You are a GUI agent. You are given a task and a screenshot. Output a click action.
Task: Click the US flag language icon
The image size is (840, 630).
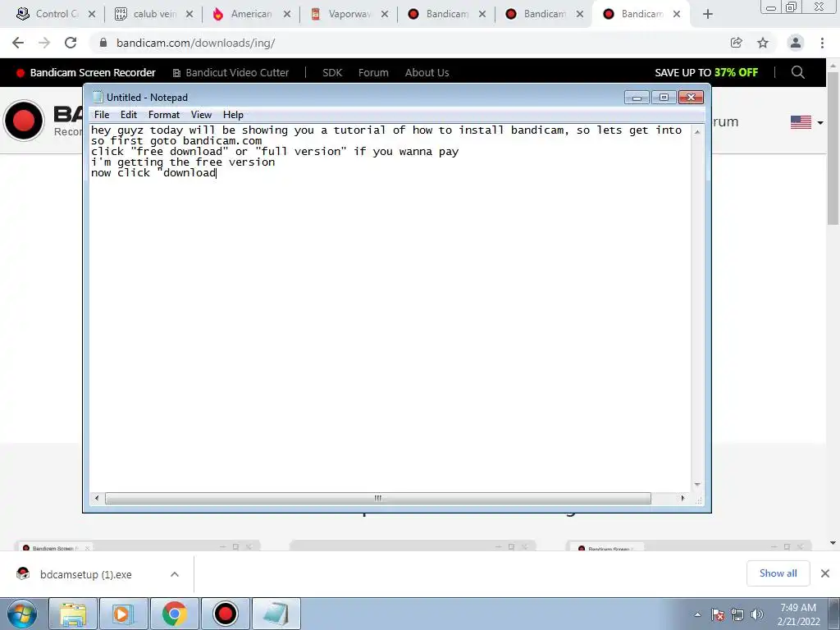pos(801,122)
